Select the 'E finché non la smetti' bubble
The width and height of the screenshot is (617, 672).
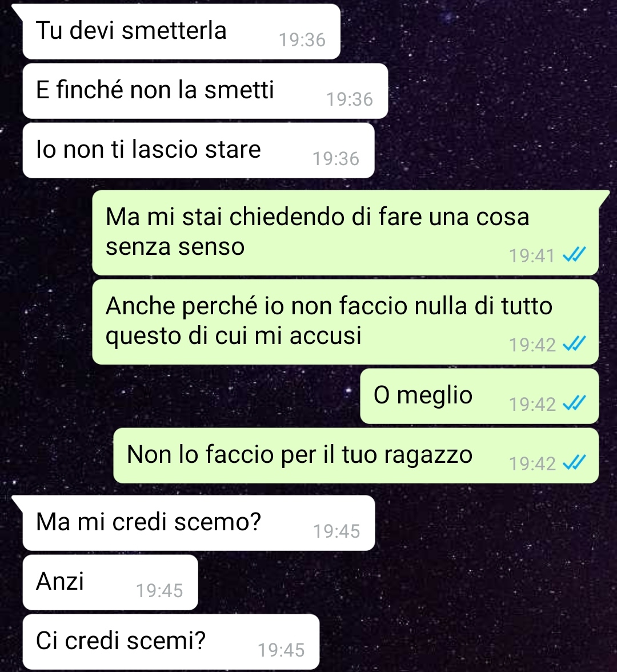tap(205, 91)
